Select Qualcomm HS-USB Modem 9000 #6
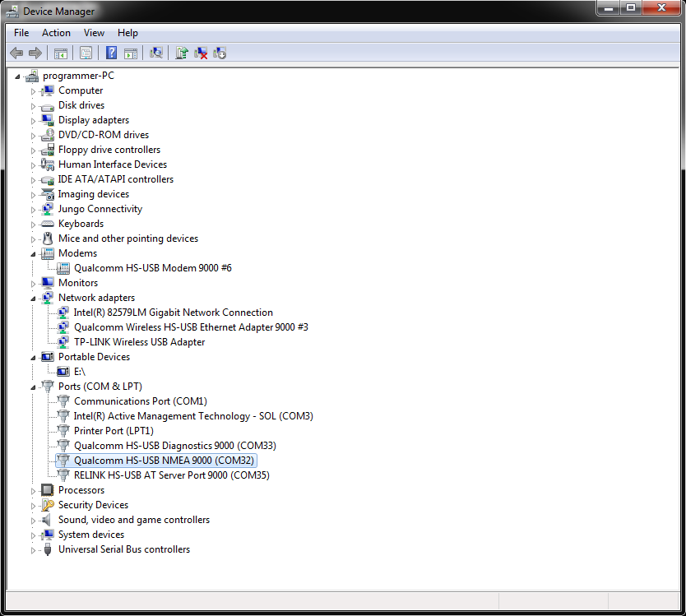The height and width of the screenshot is (616, 686). pos(153,268)
